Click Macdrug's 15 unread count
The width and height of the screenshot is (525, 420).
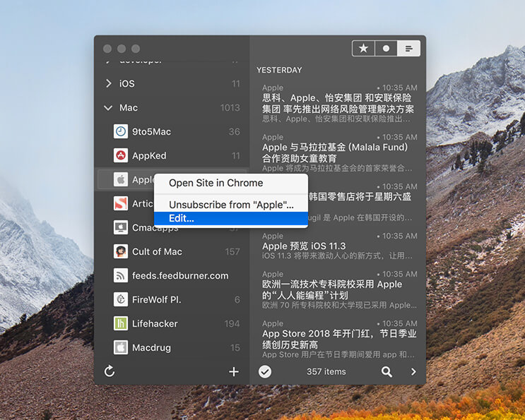click(235, 348)
